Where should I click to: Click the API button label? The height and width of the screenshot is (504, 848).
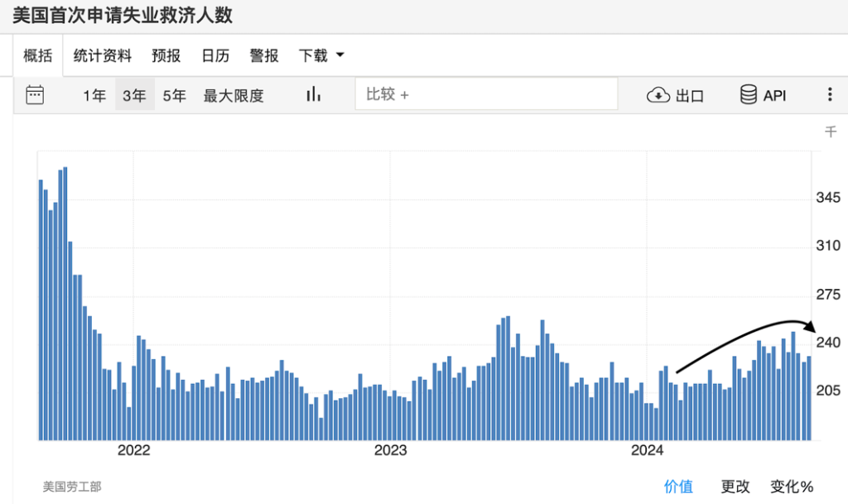(x=774, y=96)
